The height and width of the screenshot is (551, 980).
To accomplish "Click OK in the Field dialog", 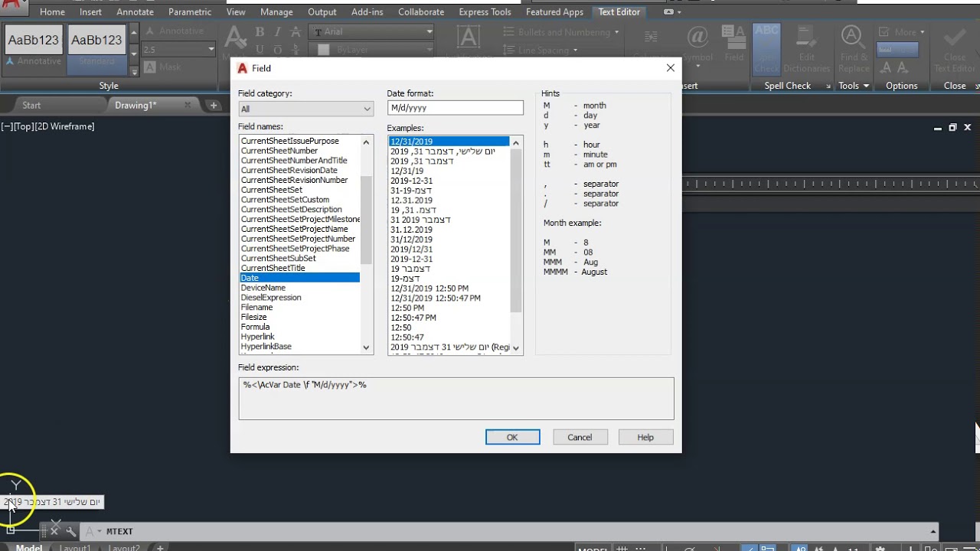I will (512, 437).
